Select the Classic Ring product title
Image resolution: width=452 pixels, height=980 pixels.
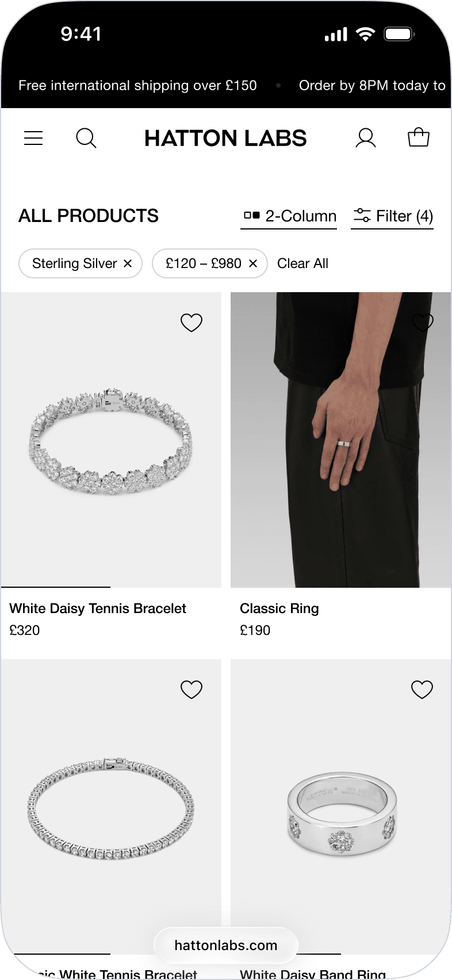pyautogui.click(x=279, y=608)
